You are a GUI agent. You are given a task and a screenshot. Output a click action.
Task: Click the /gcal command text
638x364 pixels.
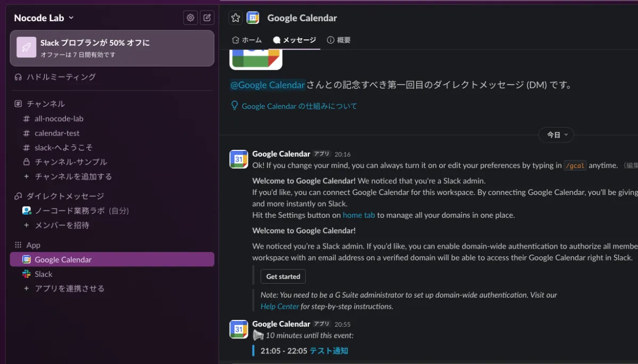[x=575, y=165]
